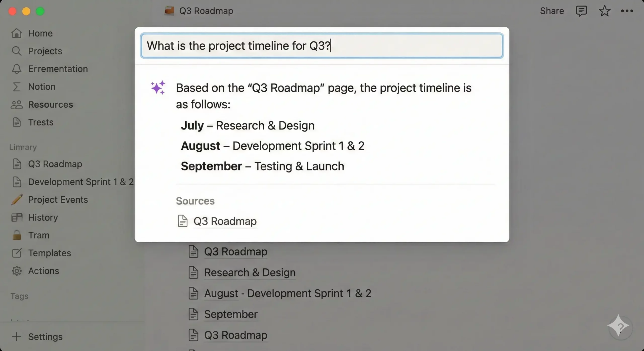Select Templates in the sidebar
The width and height of the screenshot is (644, 351).
(49, 253)
